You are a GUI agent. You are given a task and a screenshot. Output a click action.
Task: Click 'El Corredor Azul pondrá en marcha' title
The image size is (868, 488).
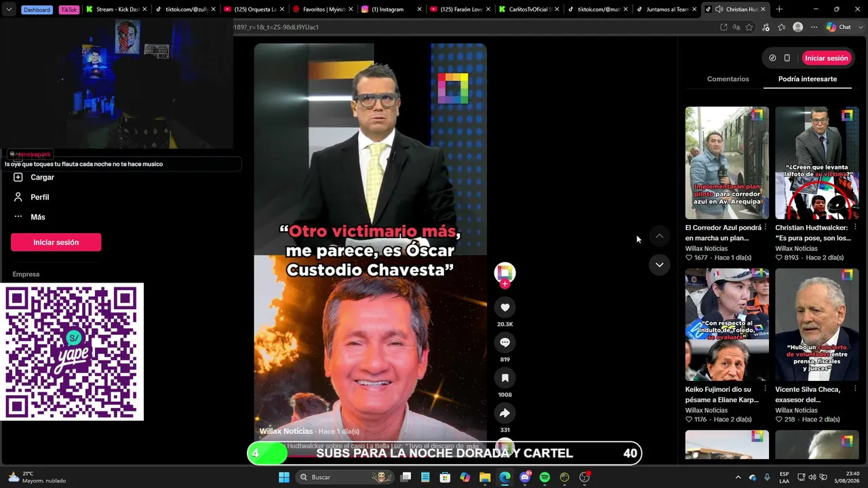click(722, 233)
